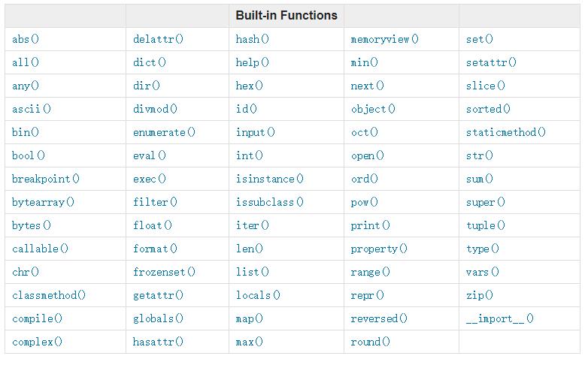Image resolution: width=588 pixels, height=365 pixels.
Task: Click the bytearray() link
Action: [x=43, y=202]
